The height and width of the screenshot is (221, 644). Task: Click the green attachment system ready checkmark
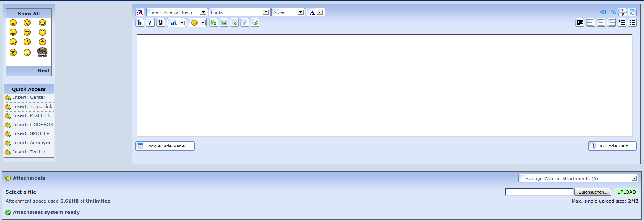[8, 213]
